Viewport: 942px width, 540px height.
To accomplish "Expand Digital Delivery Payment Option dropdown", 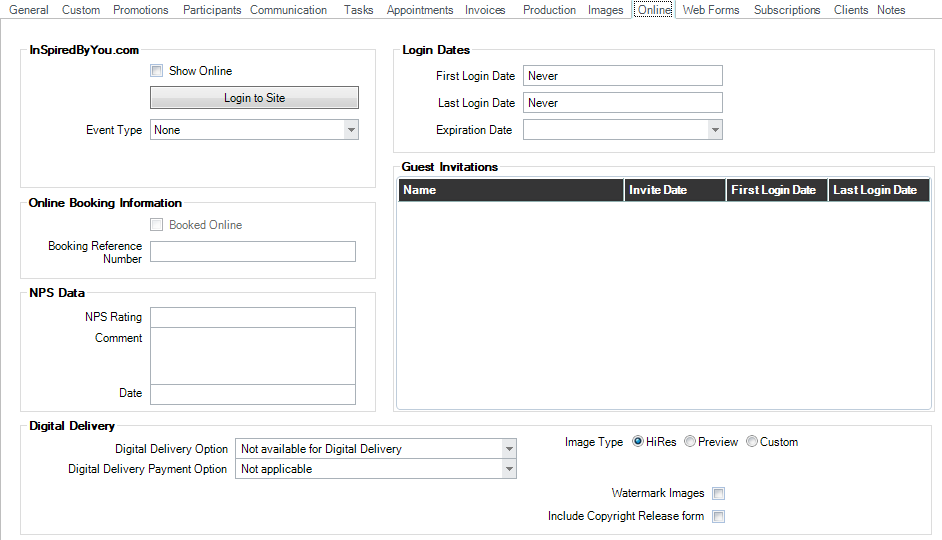I will 508,469.
